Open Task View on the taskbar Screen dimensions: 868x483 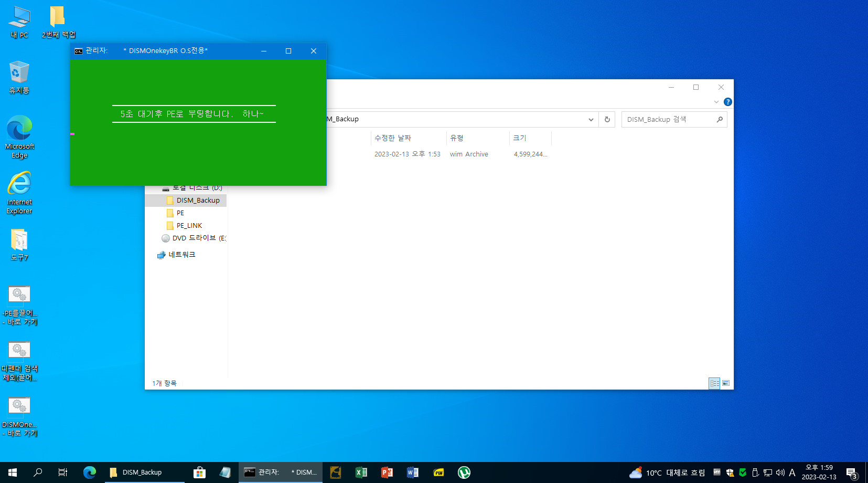(x=63, y=472)
